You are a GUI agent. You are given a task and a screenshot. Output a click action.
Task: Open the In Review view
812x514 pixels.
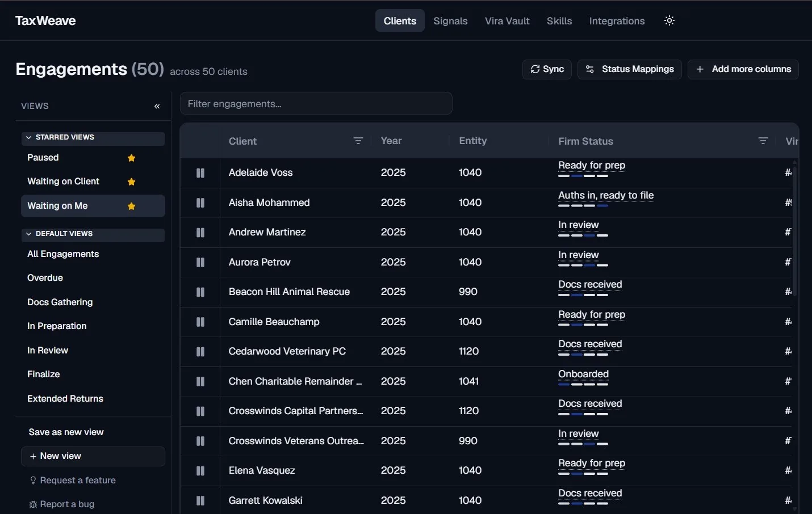click(48, 350)
